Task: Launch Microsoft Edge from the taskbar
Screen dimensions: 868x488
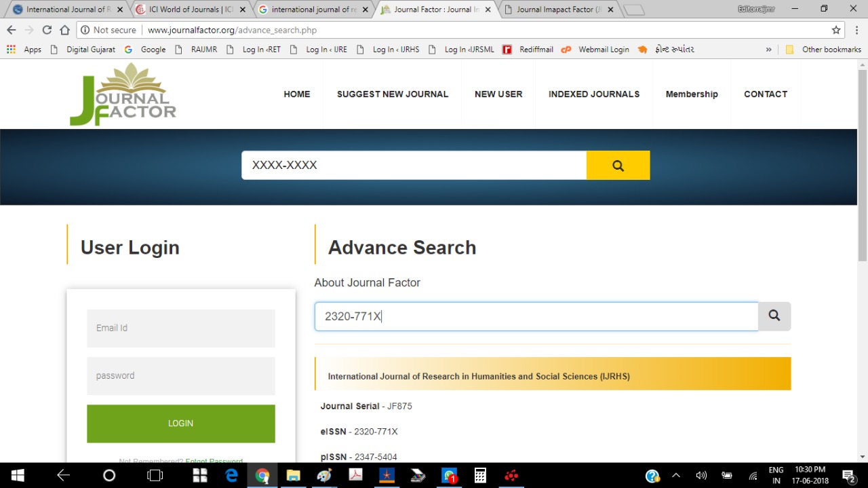Action: (x=231, y=476)
